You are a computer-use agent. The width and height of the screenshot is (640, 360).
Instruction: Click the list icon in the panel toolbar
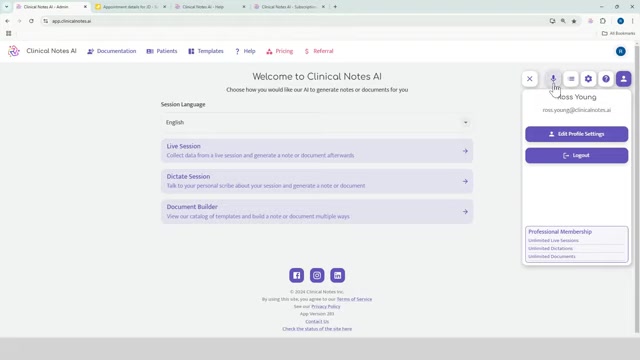(571, 79)
